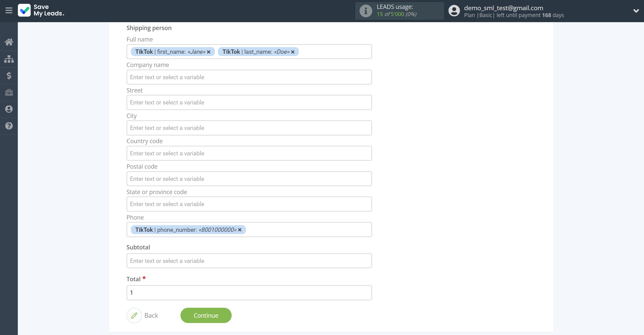The image size is (644, 335).
Task: Remove the first_name Jane variable tag
Action: click(209, 52)
